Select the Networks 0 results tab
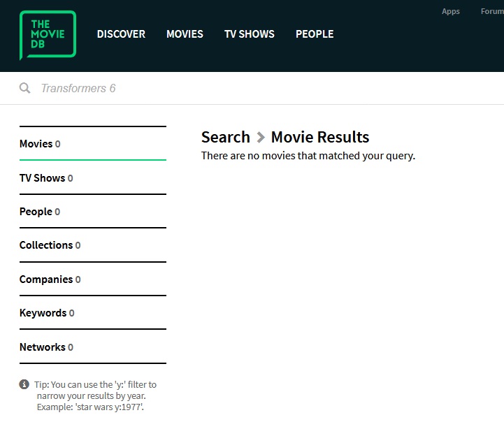This screenshot has width=504, height=422. point(93,347)
